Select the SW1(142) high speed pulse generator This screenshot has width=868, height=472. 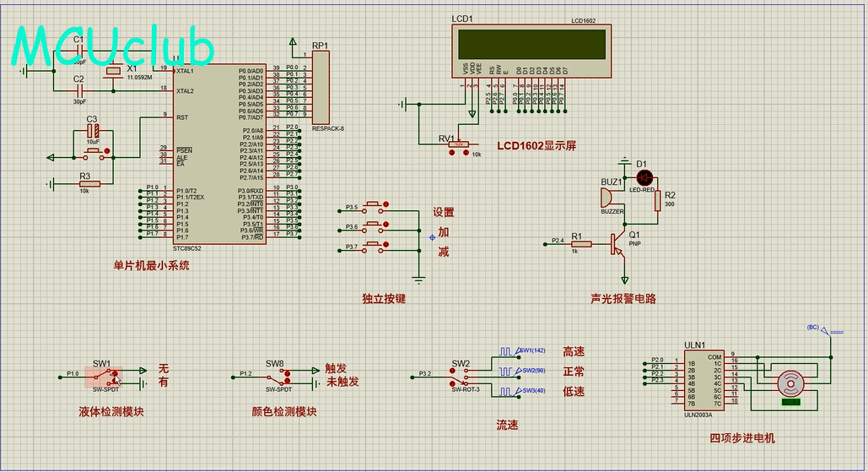tap(506, 350)
